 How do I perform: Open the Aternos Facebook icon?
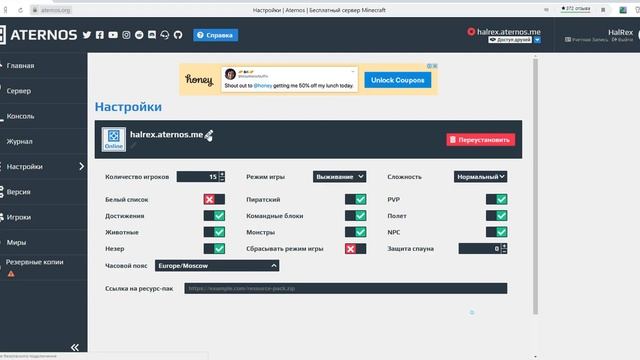tap(100, 35)
